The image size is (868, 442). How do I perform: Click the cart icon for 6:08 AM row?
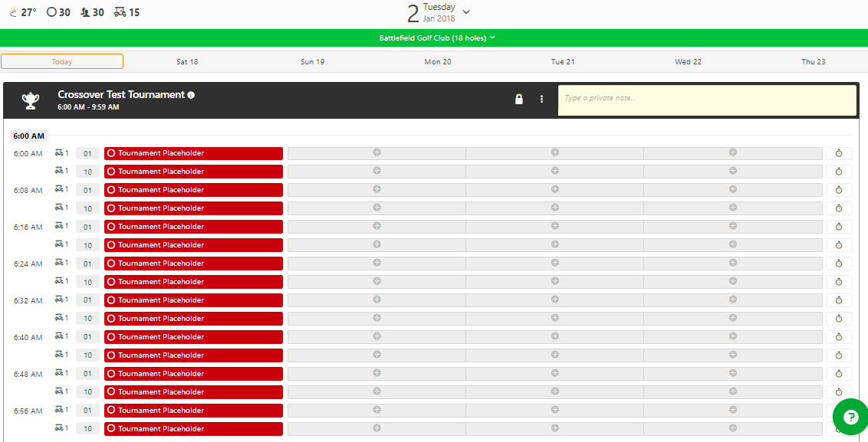61,189
